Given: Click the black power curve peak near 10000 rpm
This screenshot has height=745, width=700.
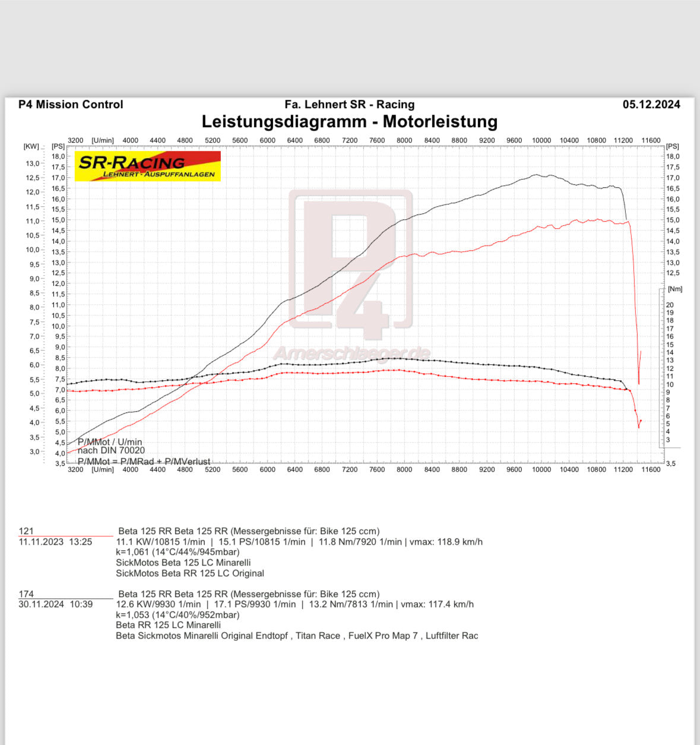Looking at the screenshot, I should 536,175.
